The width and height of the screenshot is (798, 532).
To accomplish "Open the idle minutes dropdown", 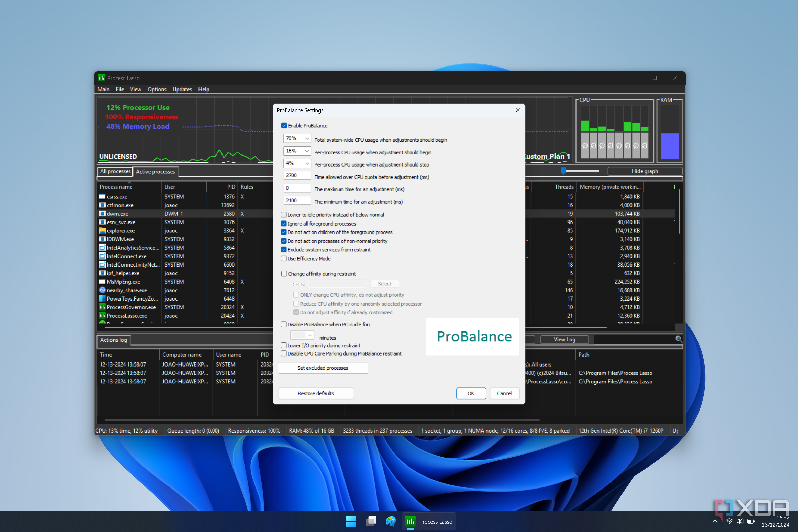I will (302, 335).
